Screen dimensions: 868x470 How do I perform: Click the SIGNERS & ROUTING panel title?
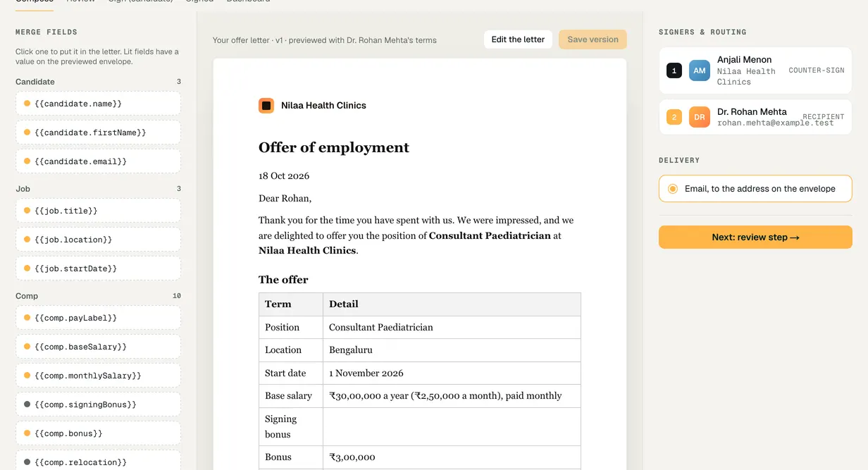point(702,32)
